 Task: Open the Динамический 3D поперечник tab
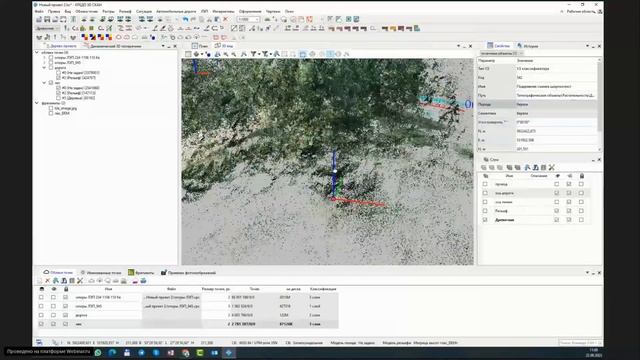113,46
